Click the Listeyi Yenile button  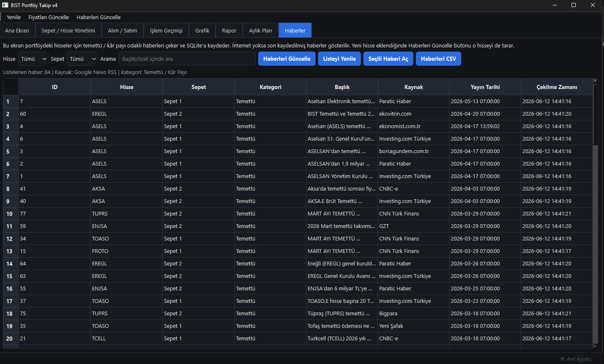click(339, 59)
